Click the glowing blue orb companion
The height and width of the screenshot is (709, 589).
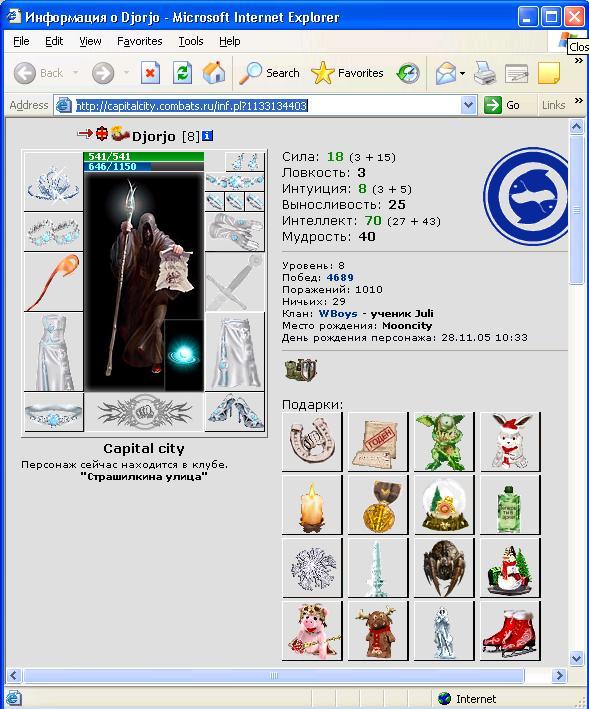pos(184,355)
